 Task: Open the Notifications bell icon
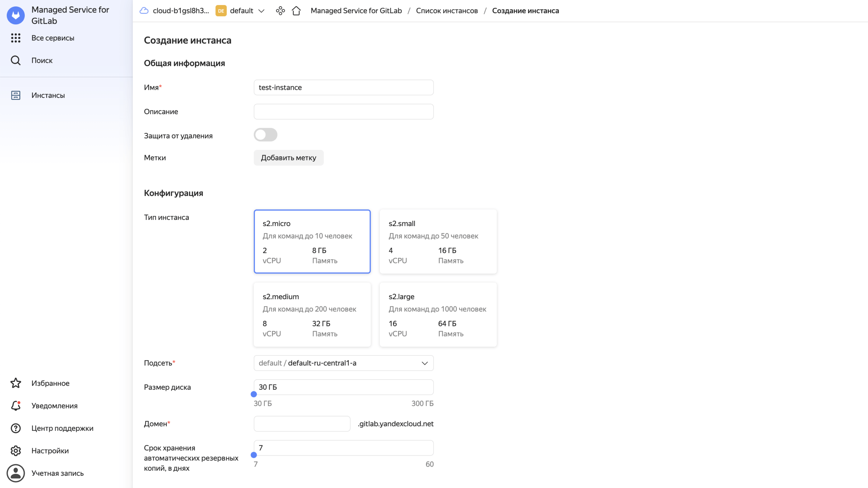click(16, 406)
